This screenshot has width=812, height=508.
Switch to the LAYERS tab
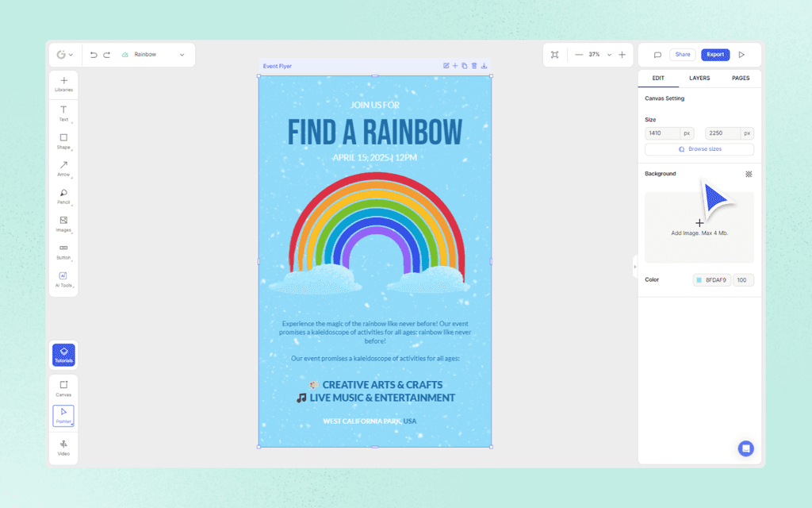(x=699, y=78)
